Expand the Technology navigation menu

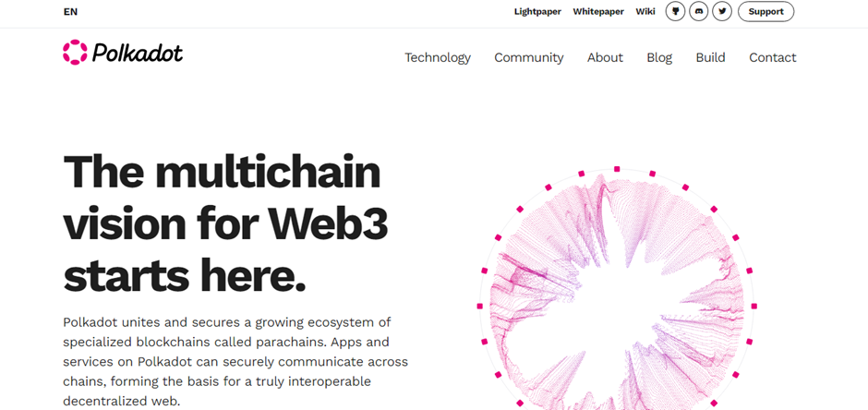pos(438,57)
